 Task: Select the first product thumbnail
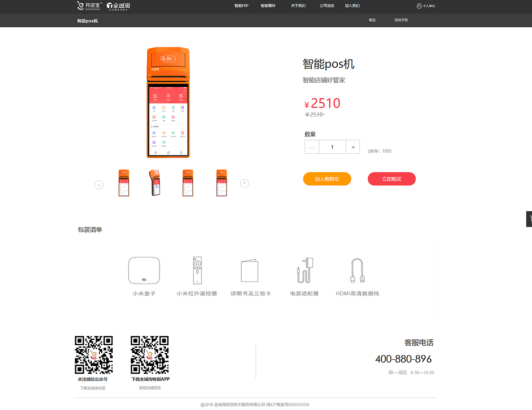tap(124, 183)
